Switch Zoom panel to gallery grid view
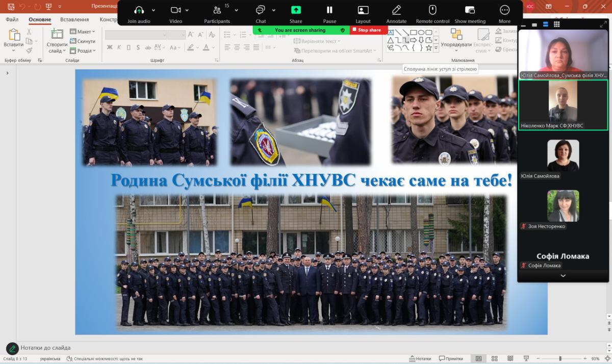The image size is (612, 364). (556, 24)
